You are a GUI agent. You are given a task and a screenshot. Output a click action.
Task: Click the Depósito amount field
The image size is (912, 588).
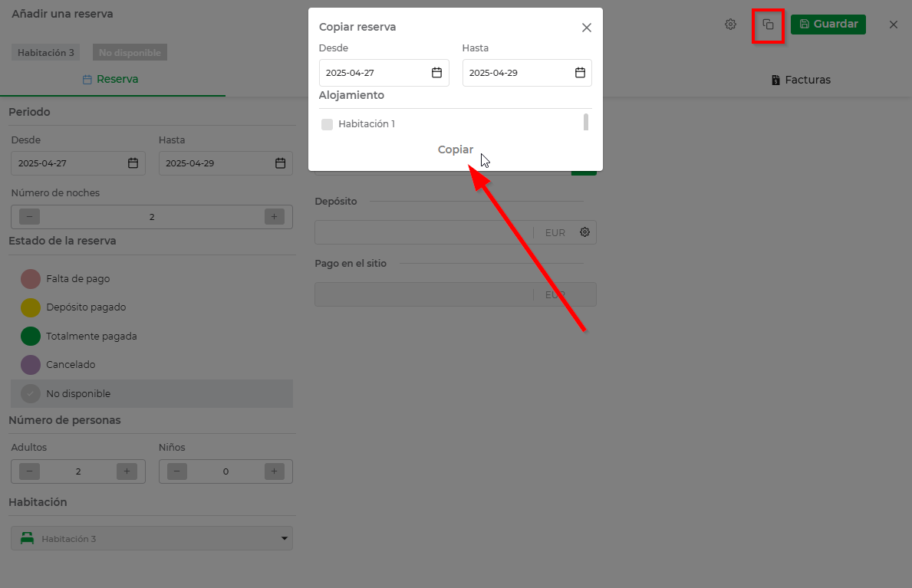[423, 232]
